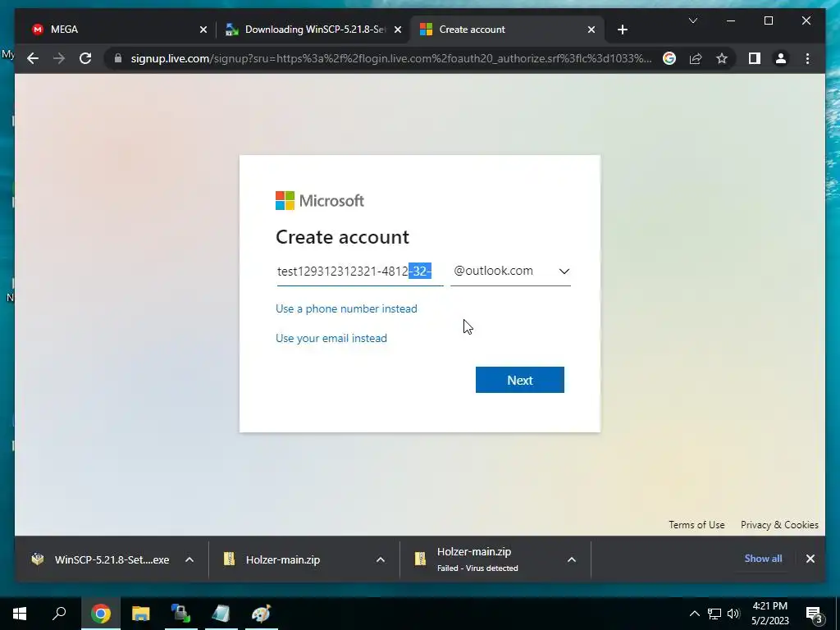Expand options for WinSCP download
The width and height of the screenshot is (840, 630).
point(189,559)
